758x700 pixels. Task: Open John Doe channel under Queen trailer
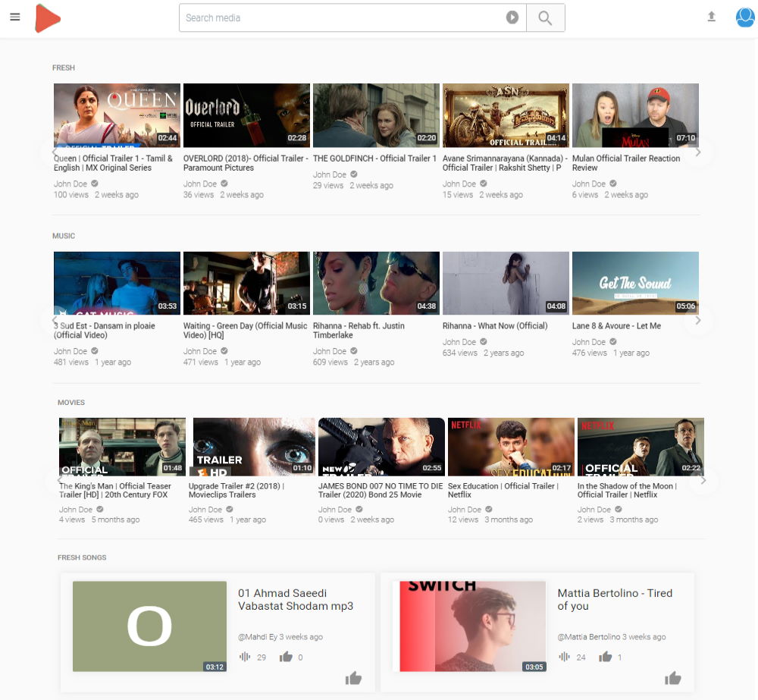click(70, 184)
